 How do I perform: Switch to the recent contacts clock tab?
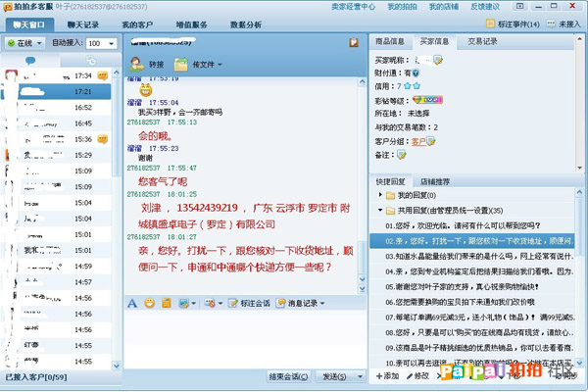click(x=90, y=61)
